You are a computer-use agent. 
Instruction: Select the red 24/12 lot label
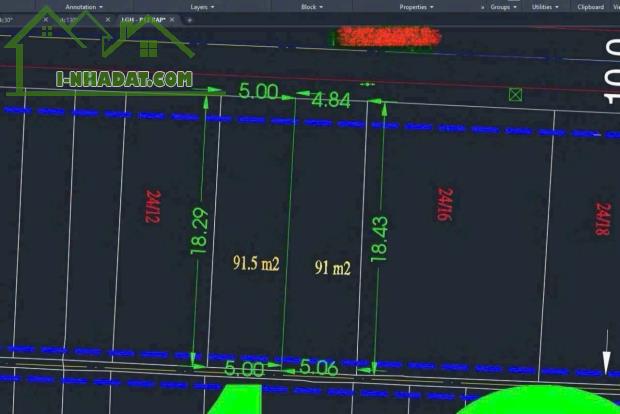coord(153,206)
